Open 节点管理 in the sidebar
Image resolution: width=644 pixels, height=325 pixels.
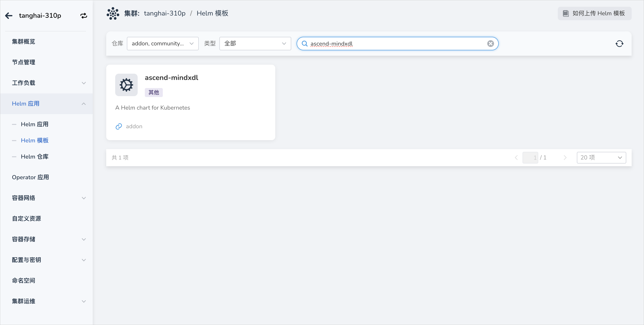[24, 62]
